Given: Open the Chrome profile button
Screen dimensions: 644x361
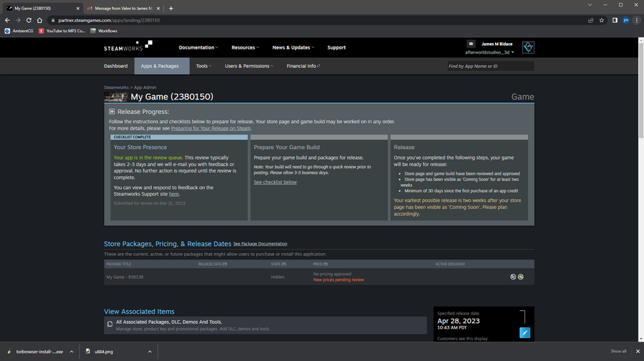Looking at the screenshot, I should 625,20.
